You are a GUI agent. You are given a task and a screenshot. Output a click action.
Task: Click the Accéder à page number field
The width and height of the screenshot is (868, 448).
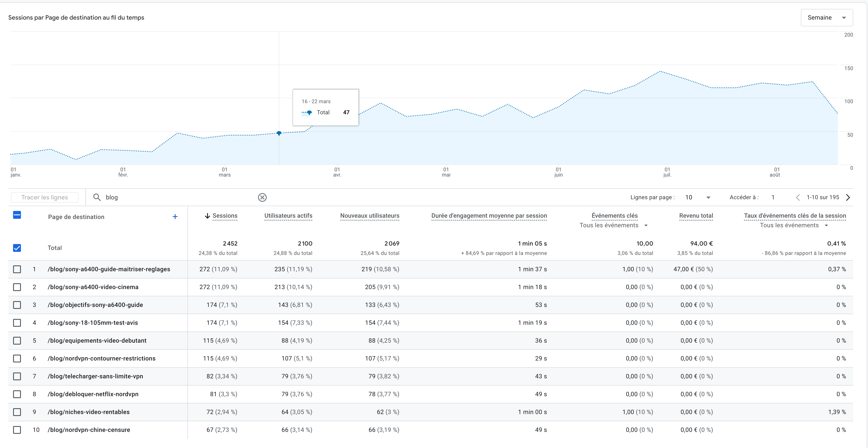773,197
